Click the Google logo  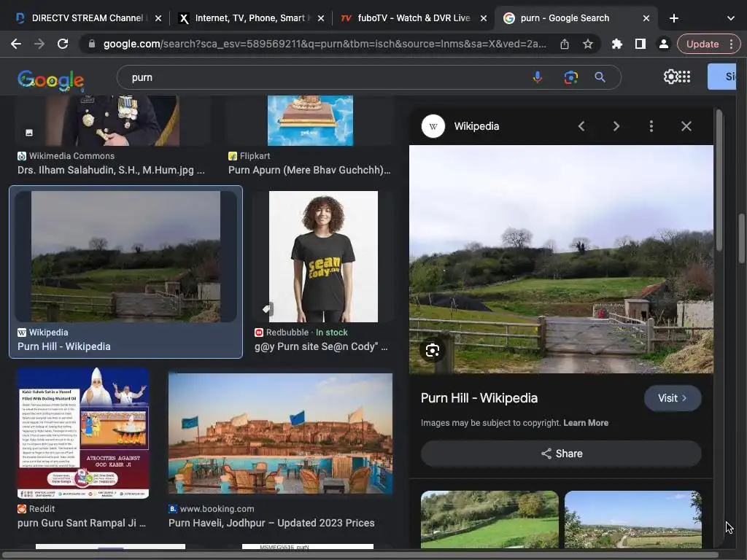(50, 79)
